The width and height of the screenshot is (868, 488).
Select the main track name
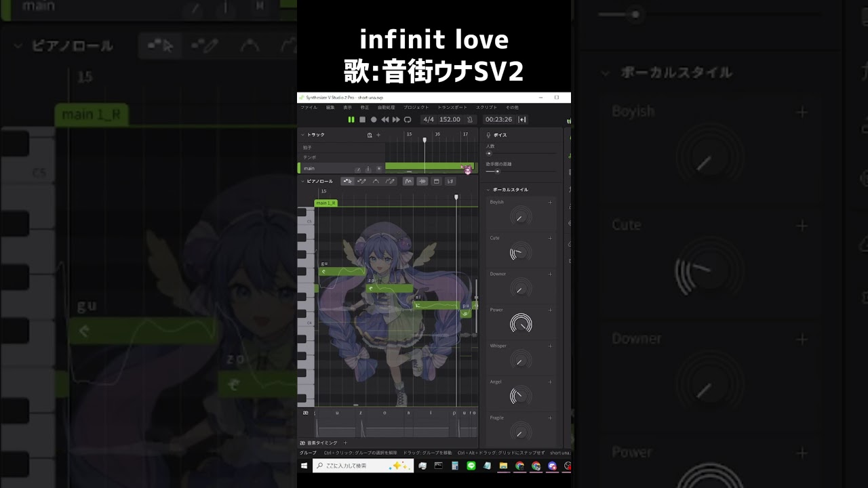click(x=309, y=168)
